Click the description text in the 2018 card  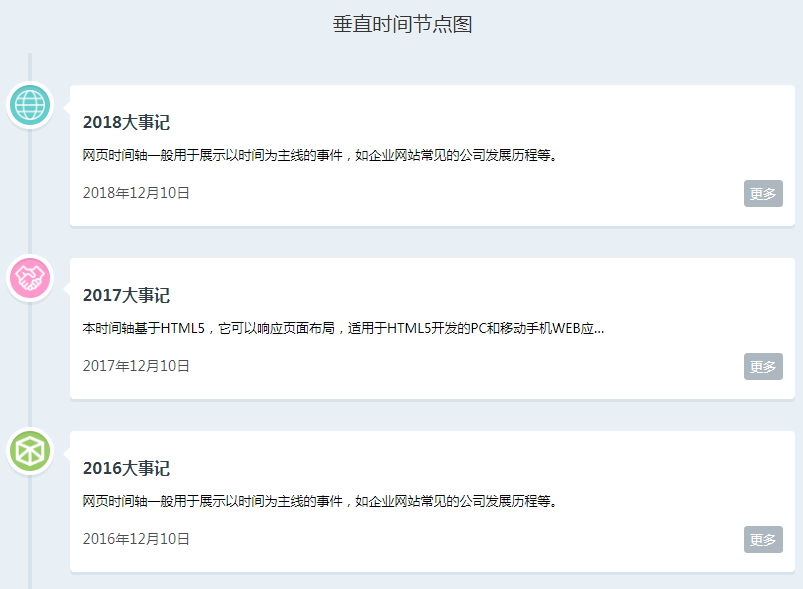coord(320,156)
